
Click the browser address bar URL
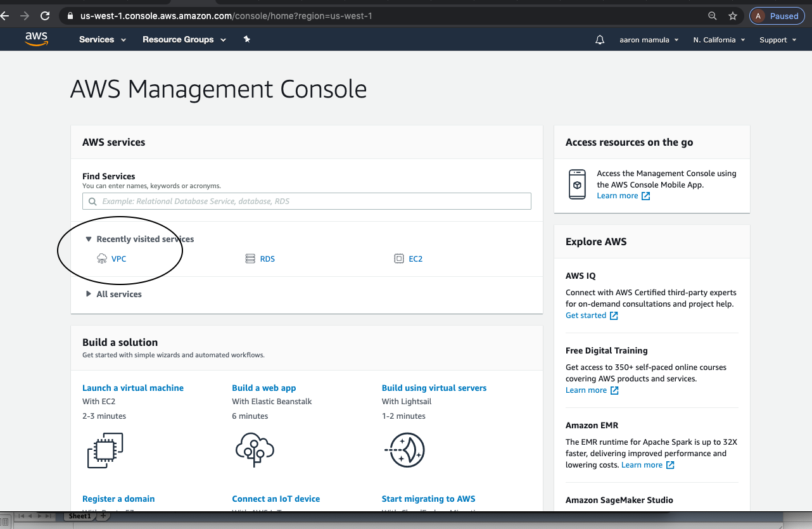click(226, 16)
